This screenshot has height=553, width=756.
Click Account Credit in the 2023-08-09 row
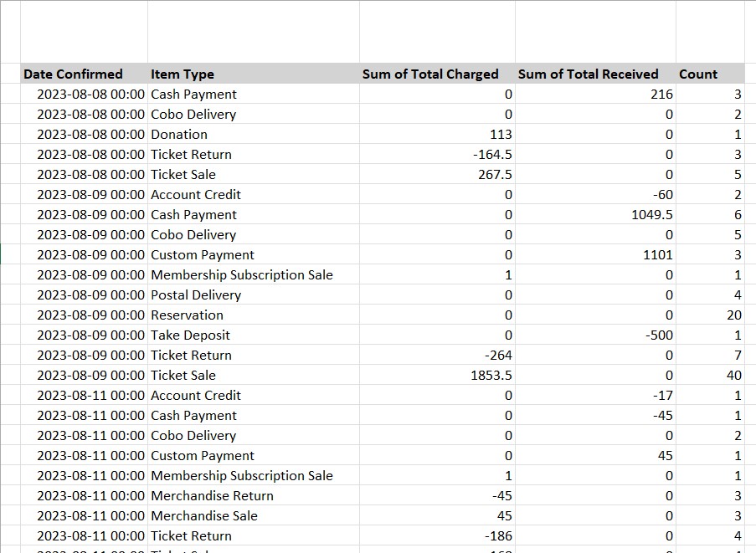(x=253, y=195)
